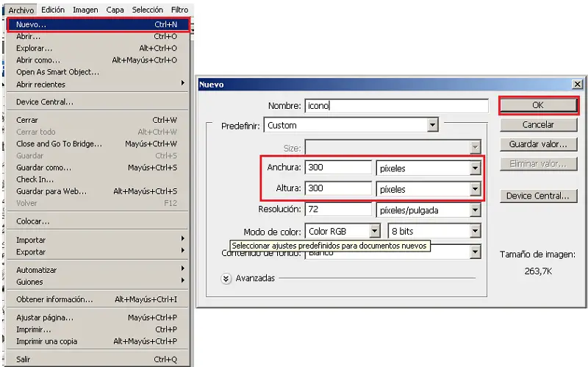
Task: Open the Edición menu
Action: coord(53,10)
